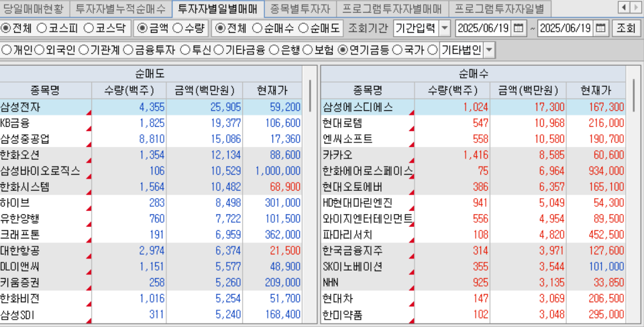Click the 조회 search button
This screenshot has height=327, width=644.
[x=627, y=28]
